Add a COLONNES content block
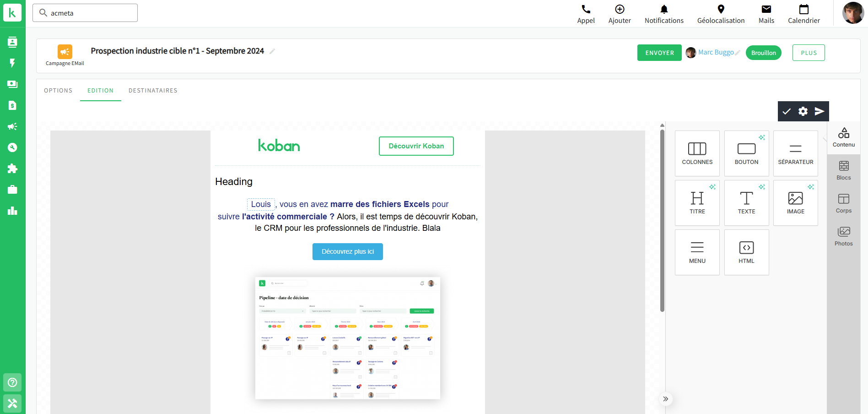The width and height of the screenshot is (868, 414). (x=697, y=153)
